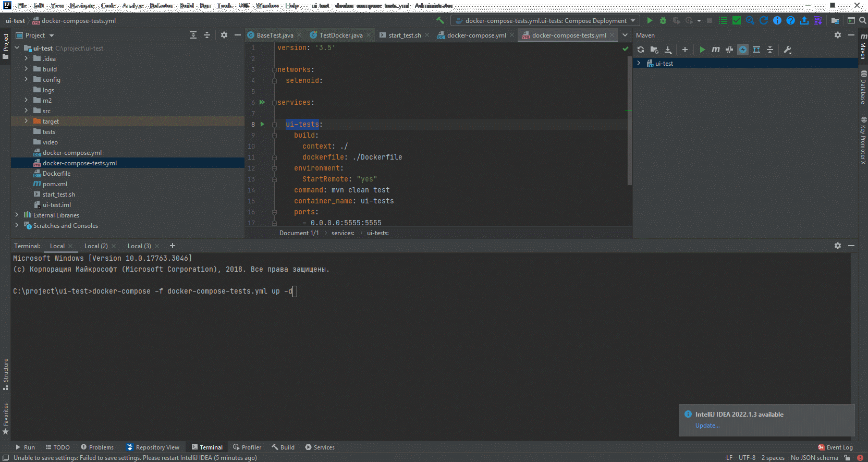Toggle the Database side tool window

pyautogui.click(x=863, y=87)
